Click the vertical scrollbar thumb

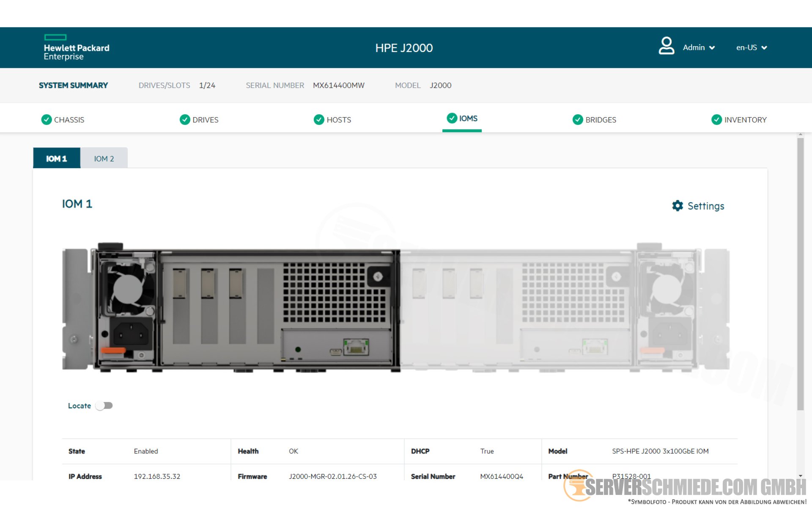(800, 273)
